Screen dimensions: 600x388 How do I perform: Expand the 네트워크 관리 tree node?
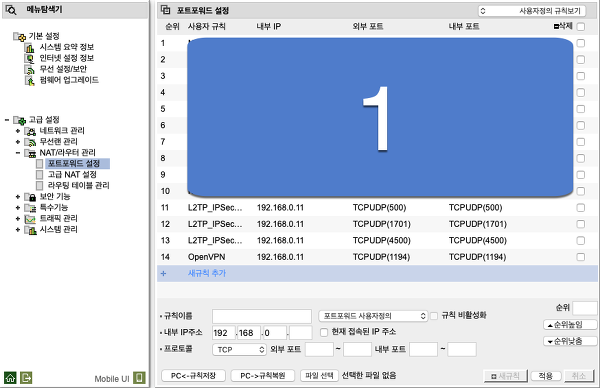[18, 131]
